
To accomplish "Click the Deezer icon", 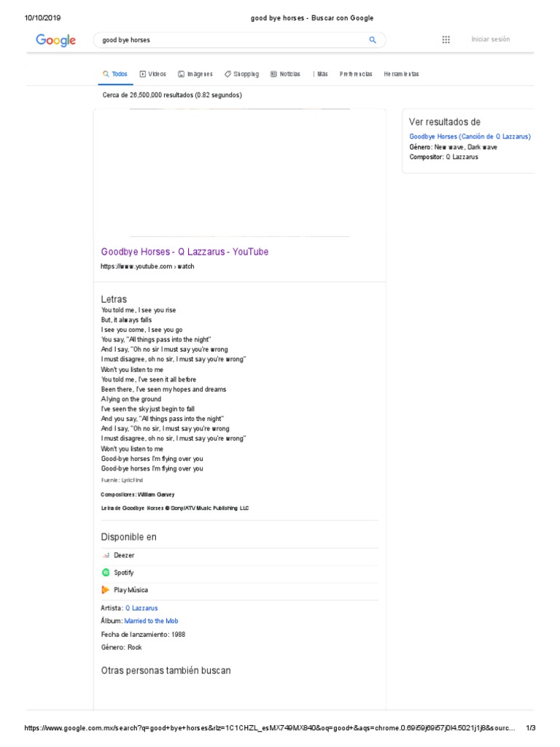I will (x=105, y=555).
